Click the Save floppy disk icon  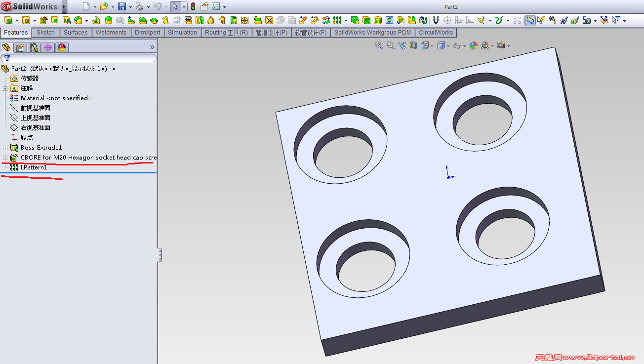[121, 6]
